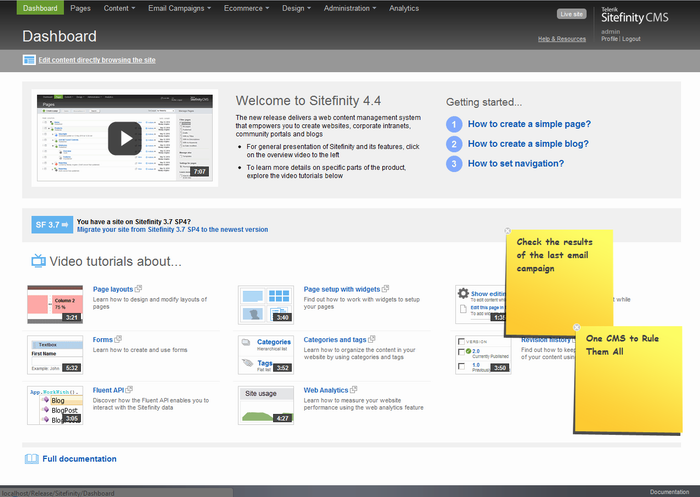Open 'How to create a simple blog?' link

coord(528,144)
